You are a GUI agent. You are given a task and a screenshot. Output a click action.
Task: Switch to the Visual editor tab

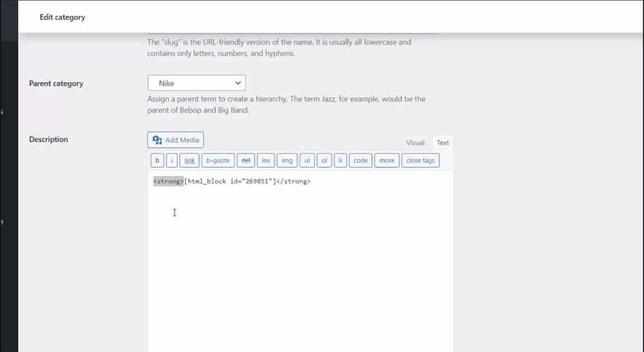click(415, 142)
